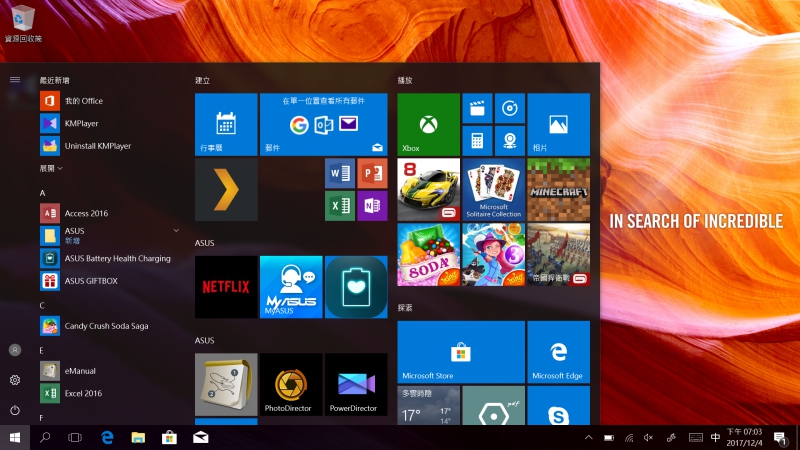Open Edge from the taskbar

107,437
